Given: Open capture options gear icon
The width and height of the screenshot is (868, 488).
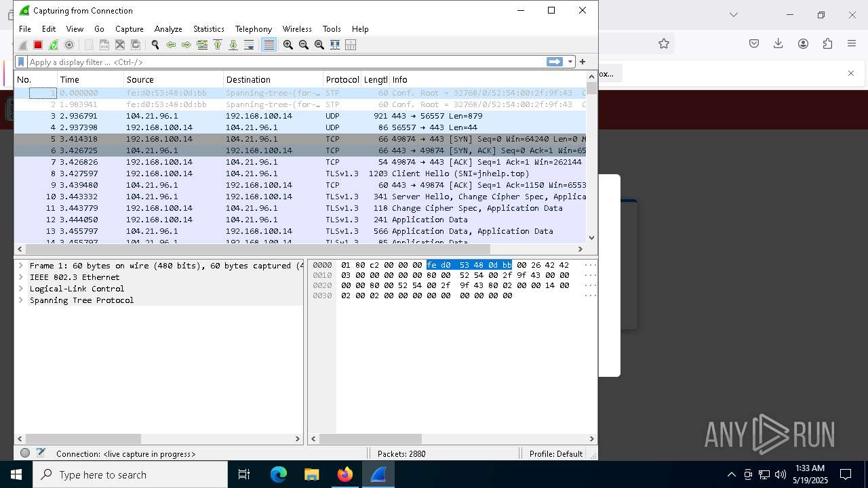Looking at the screenshot, I should pos(69,45).
